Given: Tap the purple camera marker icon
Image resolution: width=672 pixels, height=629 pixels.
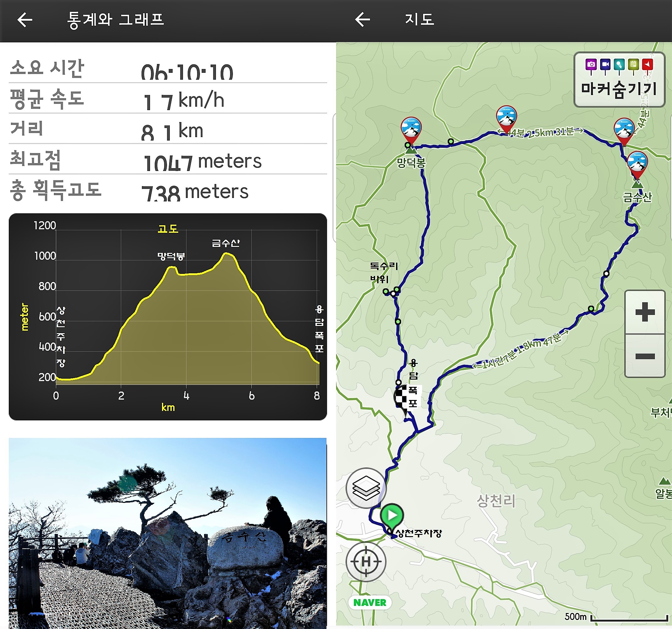Looking at the screenshot, I should pyautogui.click(x=591, y=66).
